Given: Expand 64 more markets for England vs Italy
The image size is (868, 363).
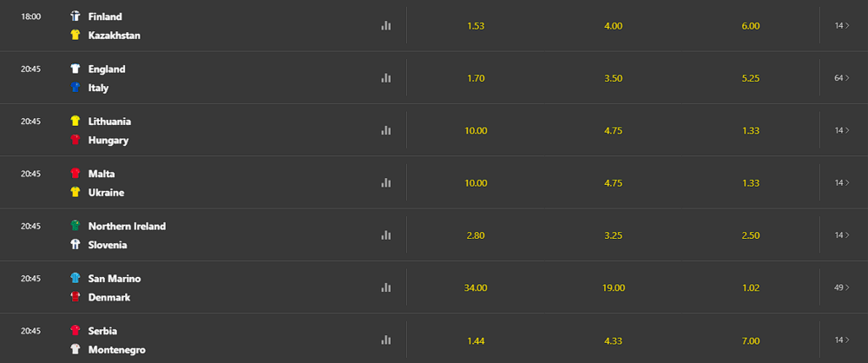Looking at the screenshot, I should pyautogui.click(x=842, y=78).
